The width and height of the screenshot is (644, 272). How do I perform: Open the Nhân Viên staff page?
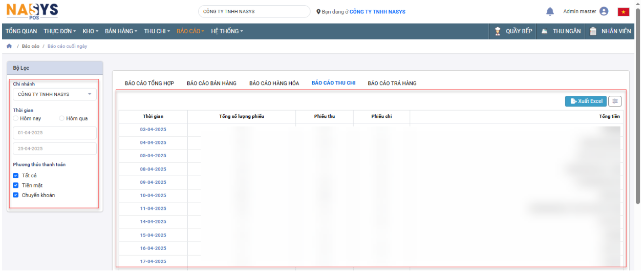point(610,31)
